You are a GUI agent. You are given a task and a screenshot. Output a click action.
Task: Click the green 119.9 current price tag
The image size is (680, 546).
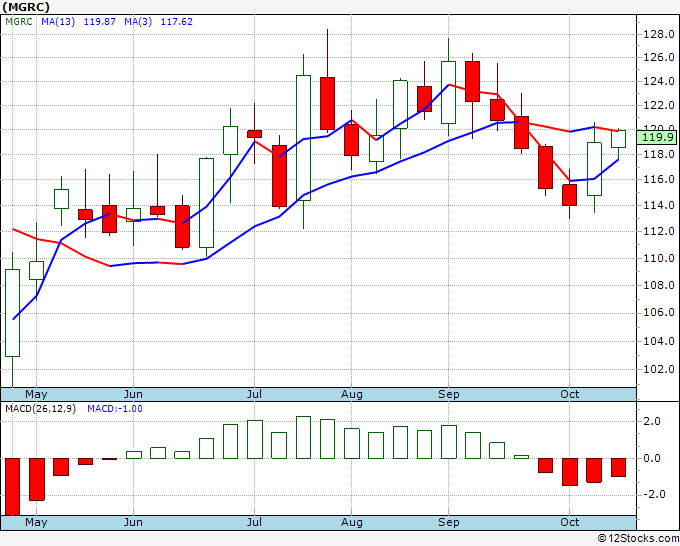pyautogui.click(x=657, y=137)
